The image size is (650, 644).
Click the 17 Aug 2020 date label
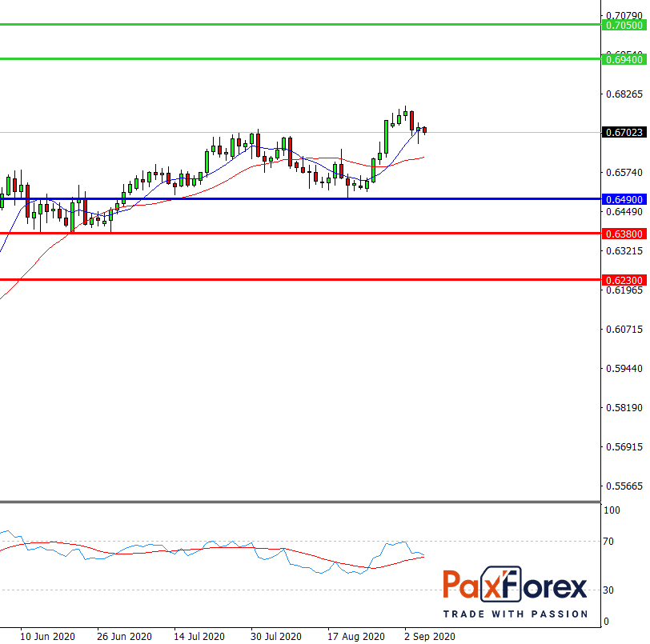tap(356, 637)
